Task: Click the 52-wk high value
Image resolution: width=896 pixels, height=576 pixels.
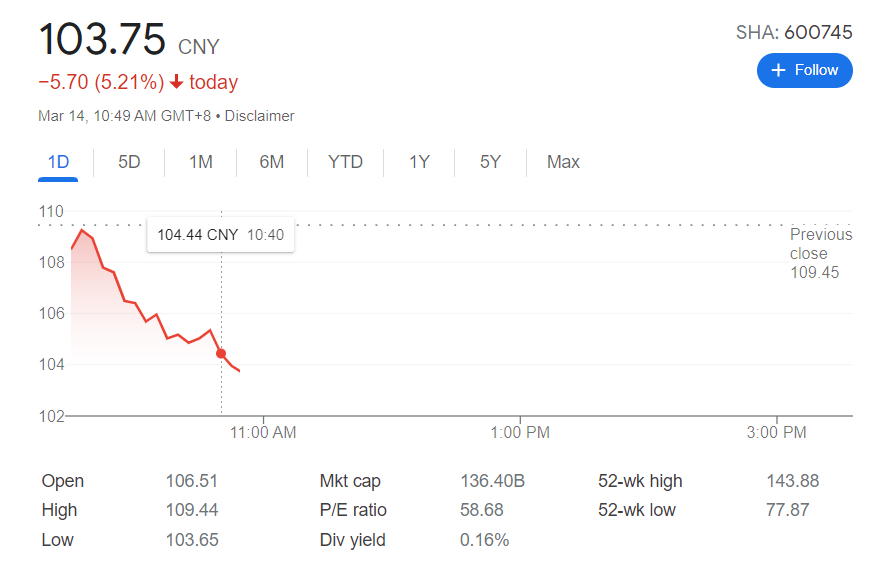Action: click(792, 481)
